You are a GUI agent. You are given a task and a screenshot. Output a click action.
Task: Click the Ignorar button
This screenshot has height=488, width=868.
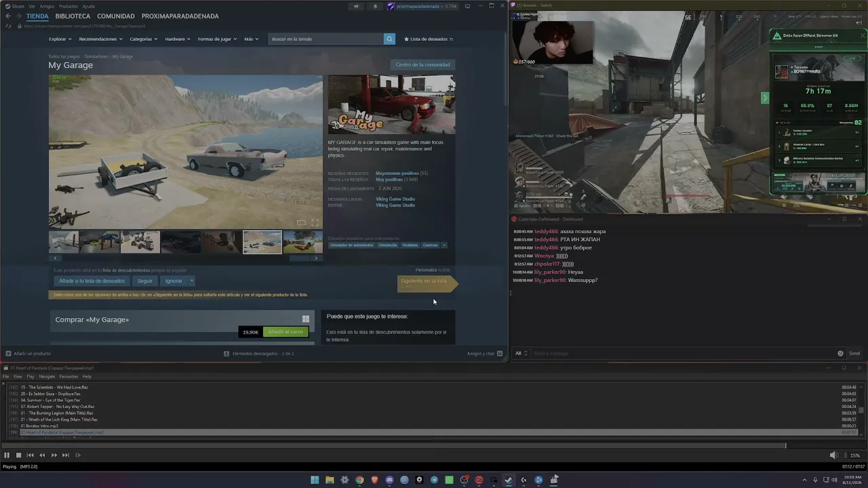(x=174, y=281)
